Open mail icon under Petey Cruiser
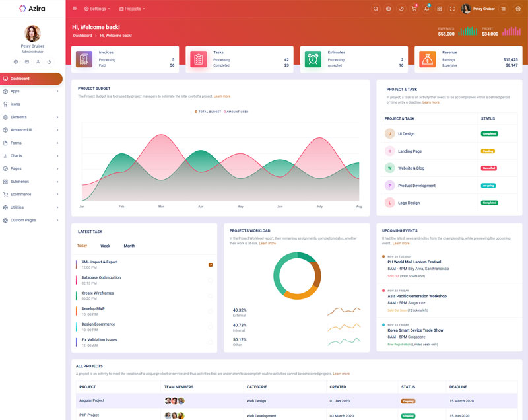The image size is (528, 420). coord(27,61)
